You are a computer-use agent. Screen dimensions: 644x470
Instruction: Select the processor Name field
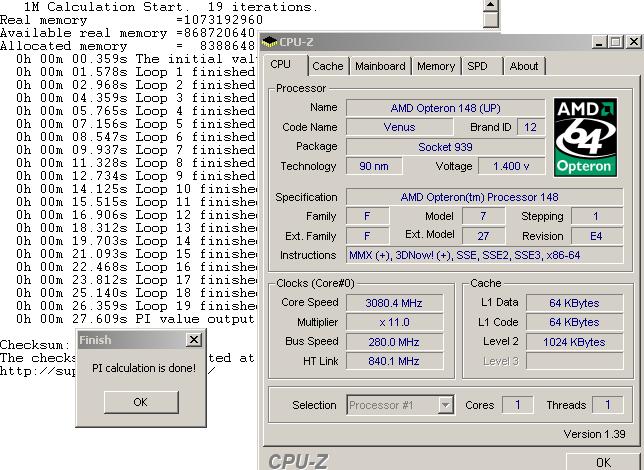tap(444, 107)
